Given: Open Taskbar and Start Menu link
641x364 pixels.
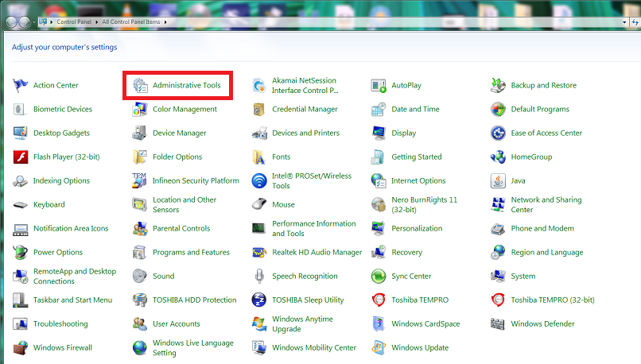Looking at the screenshot, I should (x=72, y=300).
